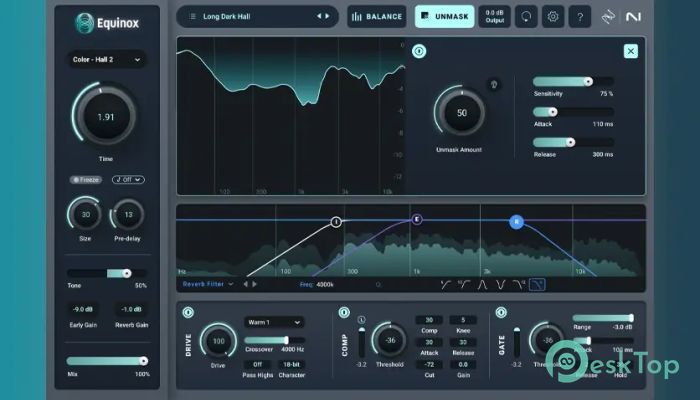Toggle the Comp module power button
The image size is (700, 400).
[x=344, y=313]
